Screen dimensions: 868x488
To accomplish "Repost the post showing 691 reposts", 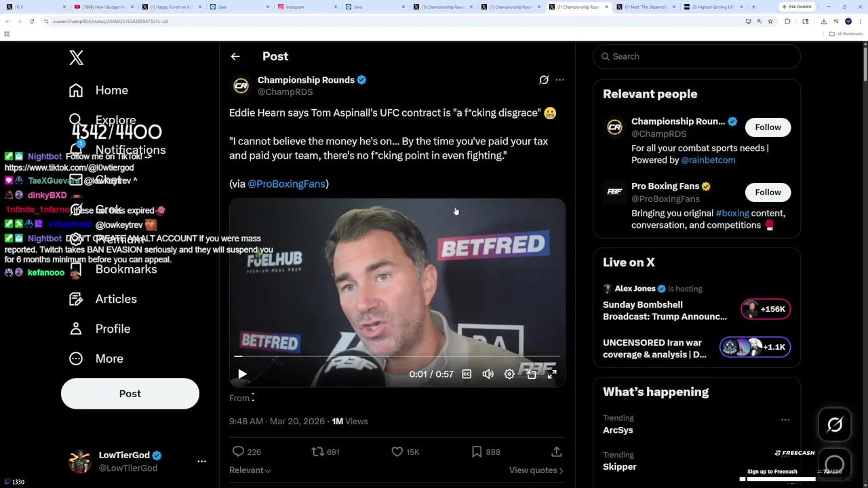I will click(317, 451).
